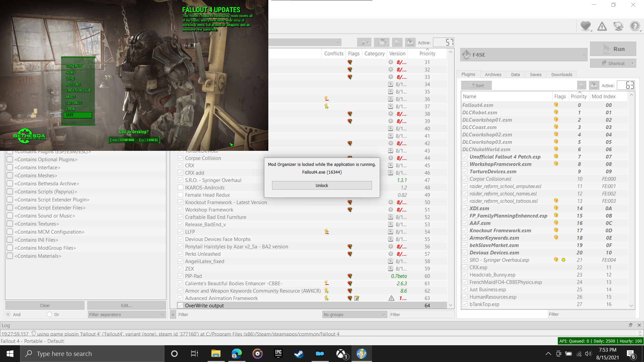644x362 pixels.
Task: Click the restore backup arrow above mod list
Action: [x=397, y=42]
